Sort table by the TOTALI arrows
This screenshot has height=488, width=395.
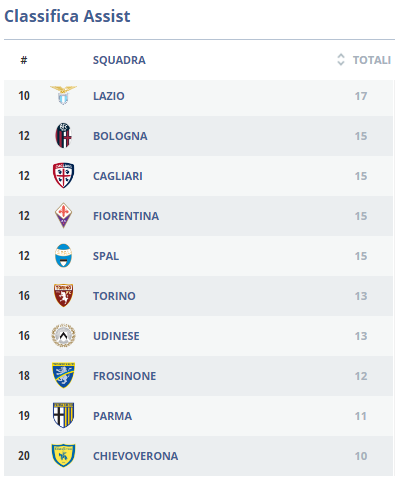coord(341,60)
